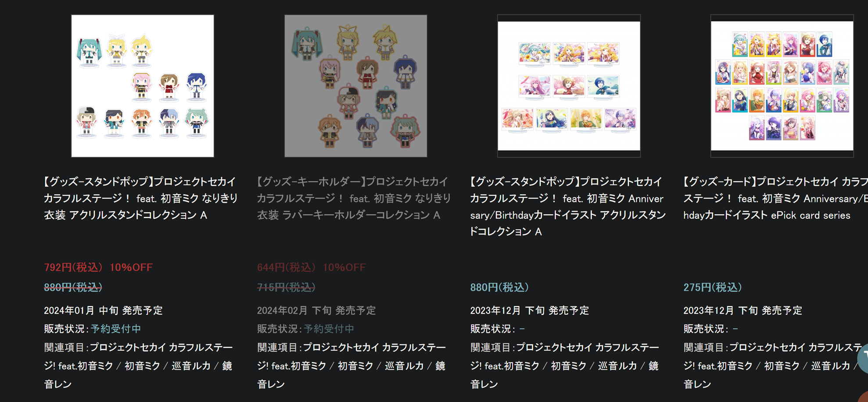868x402 pixels.
Task: Click 予約受付中 status under keyholder product
Action: coord(329,329)
